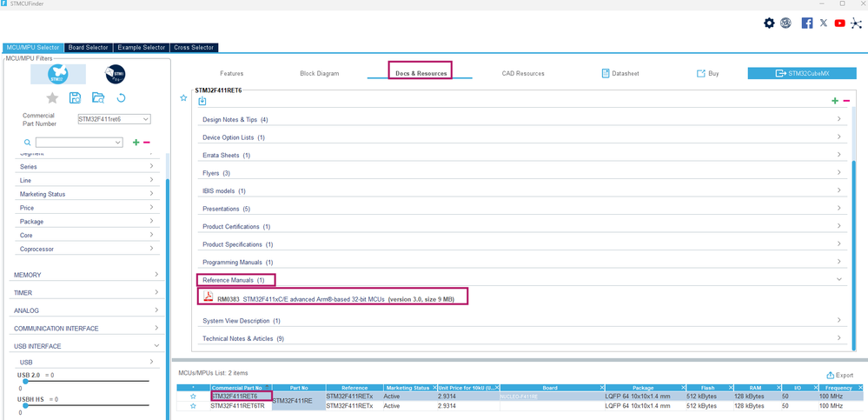
Task: Click the Datasheet button
Action: 620,73
